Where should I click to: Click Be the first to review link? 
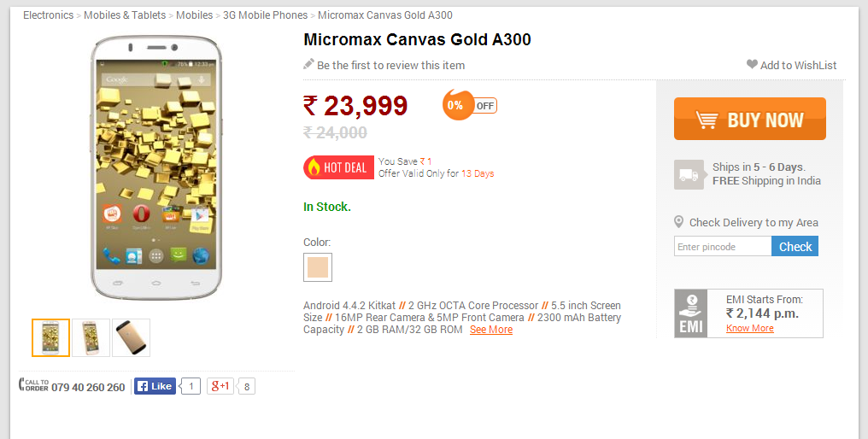coord(390,65)
